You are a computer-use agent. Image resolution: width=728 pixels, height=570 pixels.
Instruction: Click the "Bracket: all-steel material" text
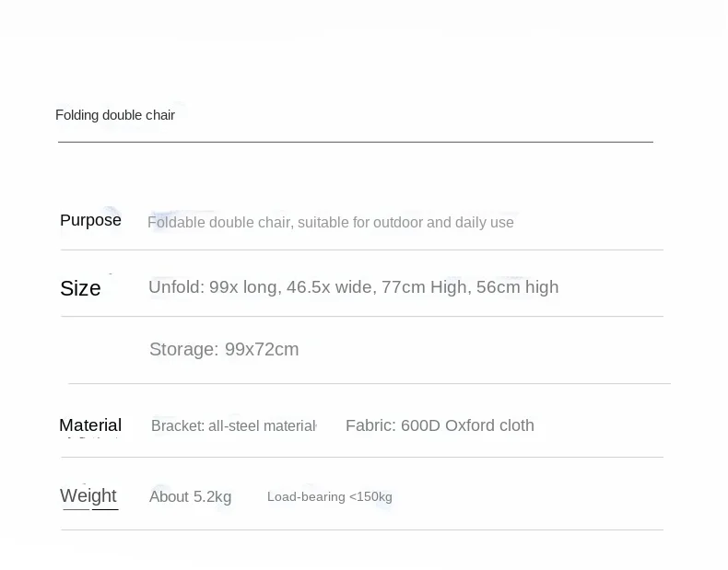[x=233, y=426]
